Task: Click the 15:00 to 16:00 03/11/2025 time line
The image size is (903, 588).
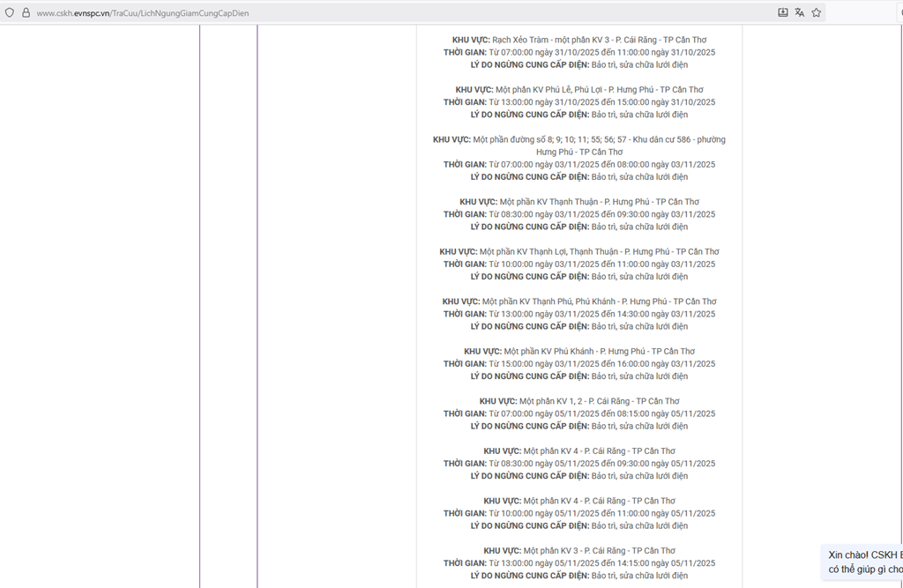Action: coord(579,364)
